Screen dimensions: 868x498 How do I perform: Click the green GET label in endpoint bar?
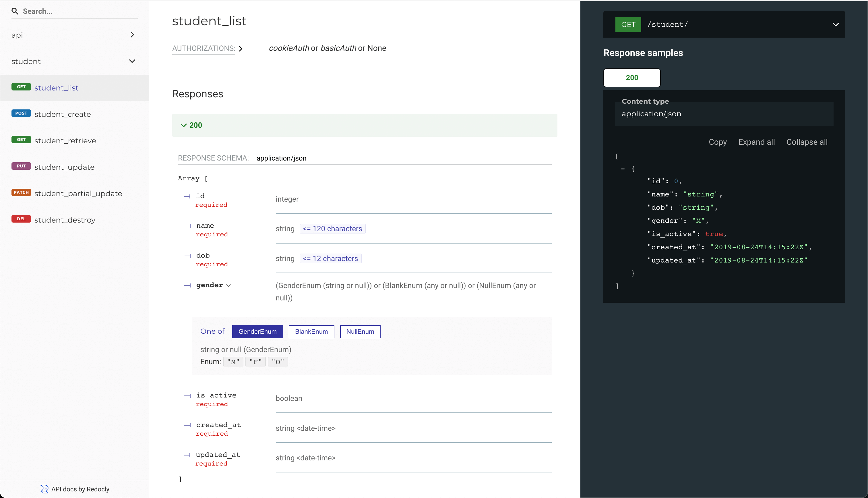pos(628,25)
